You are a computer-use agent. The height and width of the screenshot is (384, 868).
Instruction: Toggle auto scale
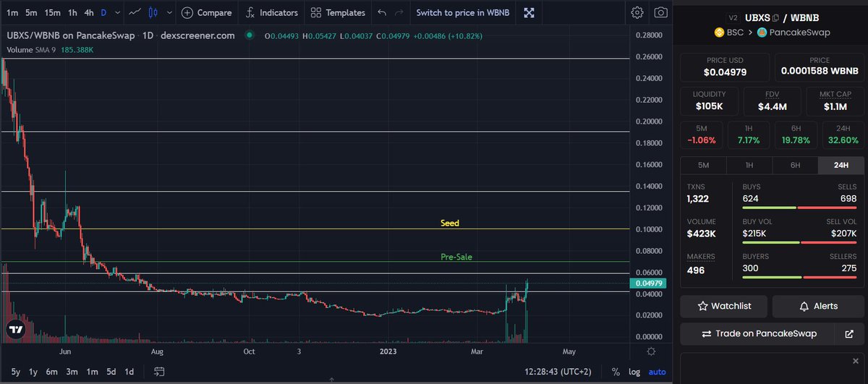[657, 372]
